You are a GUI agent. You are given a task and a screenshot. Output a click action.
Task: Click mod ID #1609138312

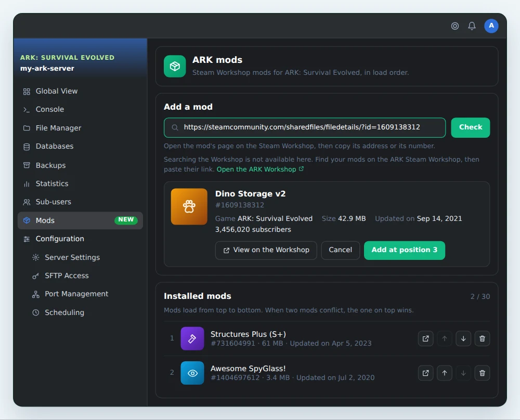pos(240,205)
